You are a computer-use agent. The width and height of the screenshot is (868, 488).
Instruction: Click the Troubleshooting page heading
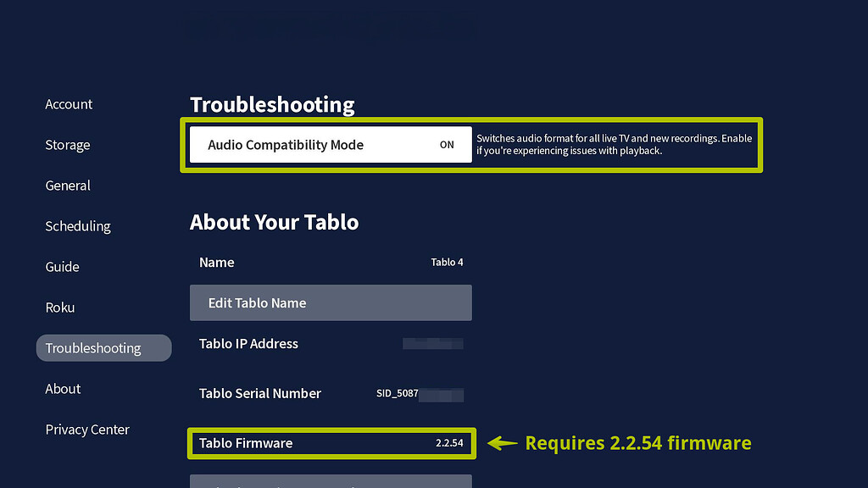tap(272, 105)
